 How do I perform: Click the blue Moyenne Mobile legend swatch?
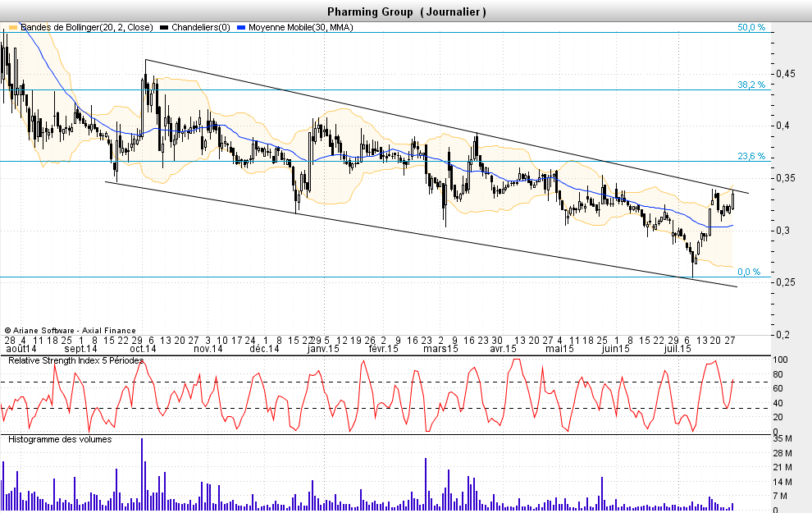(241, 27)
